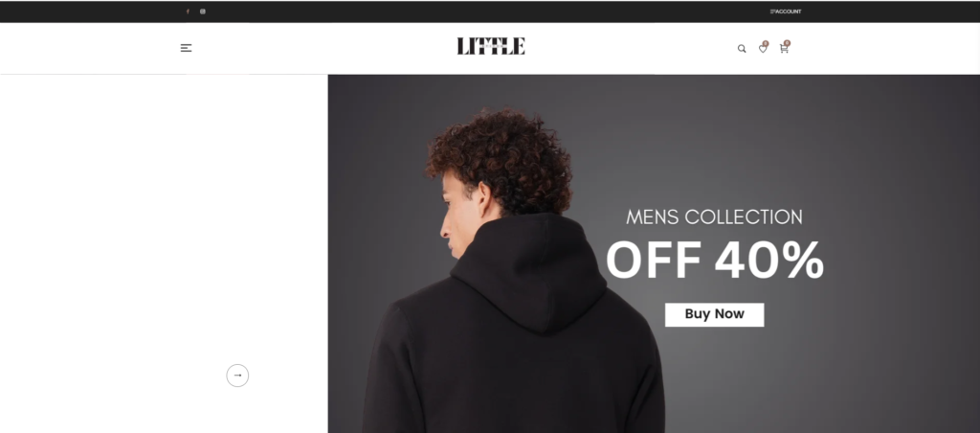Open the wishlist heart icon

click(x=763, y=48)
